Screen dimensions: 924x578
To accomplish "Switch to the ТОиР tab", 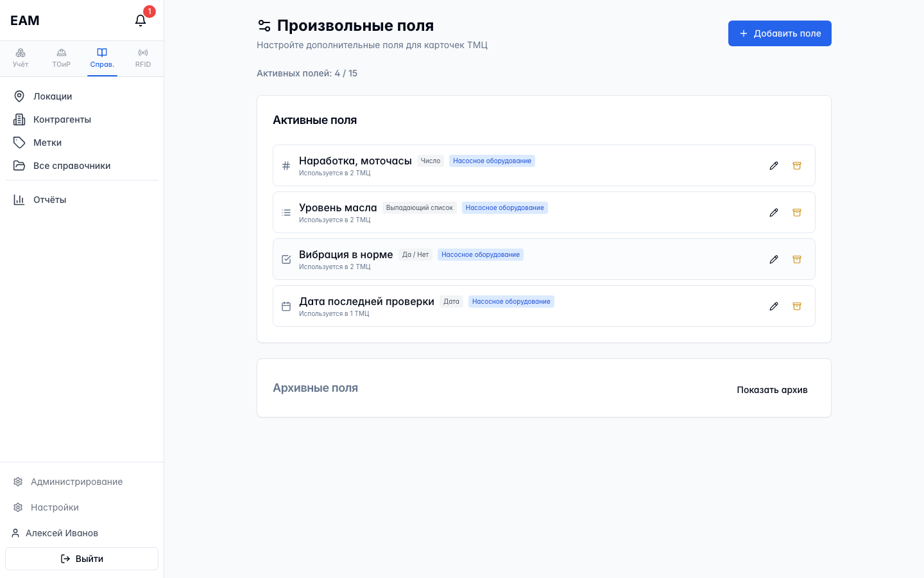I will (62, 58).
